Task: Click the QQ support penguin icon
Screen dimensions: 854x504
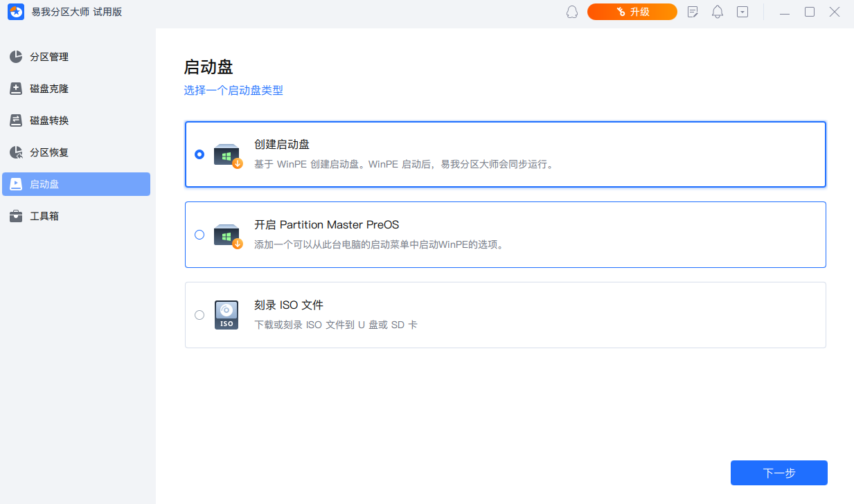Action: 572,12
